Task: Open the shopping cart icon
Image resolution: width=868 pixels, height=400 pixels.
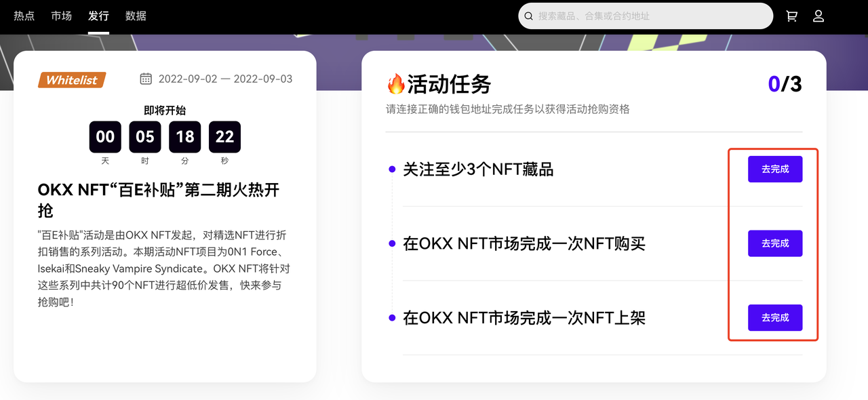Action: click(x=791, y=16)
